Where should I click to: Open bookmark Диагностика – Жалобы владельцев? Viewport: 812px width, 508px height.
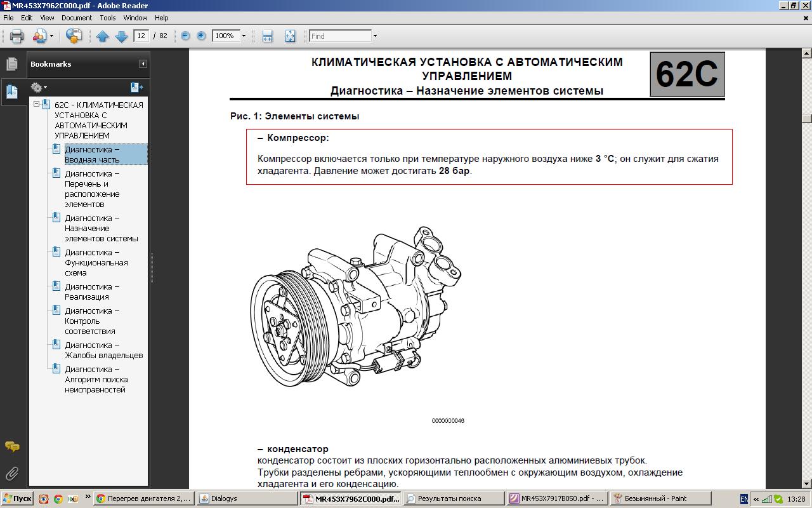click(x=104, y=350)
